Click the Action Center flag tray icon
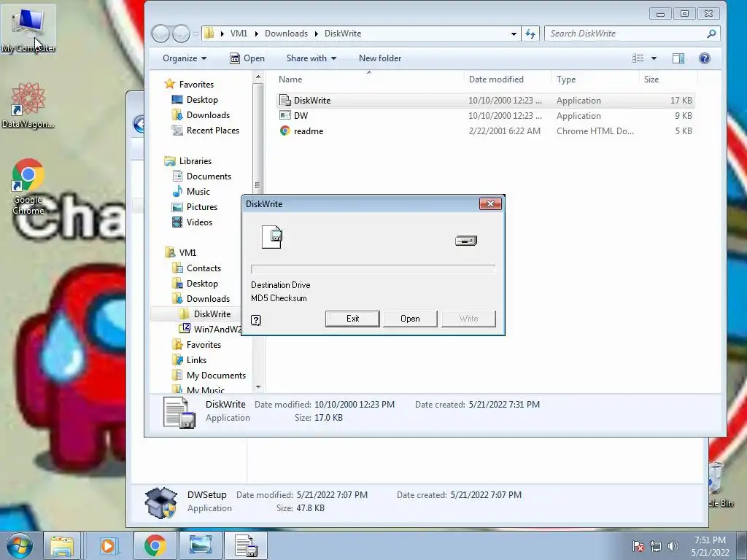This screenshot has height=560, width=747. click(x=638, y=546)
